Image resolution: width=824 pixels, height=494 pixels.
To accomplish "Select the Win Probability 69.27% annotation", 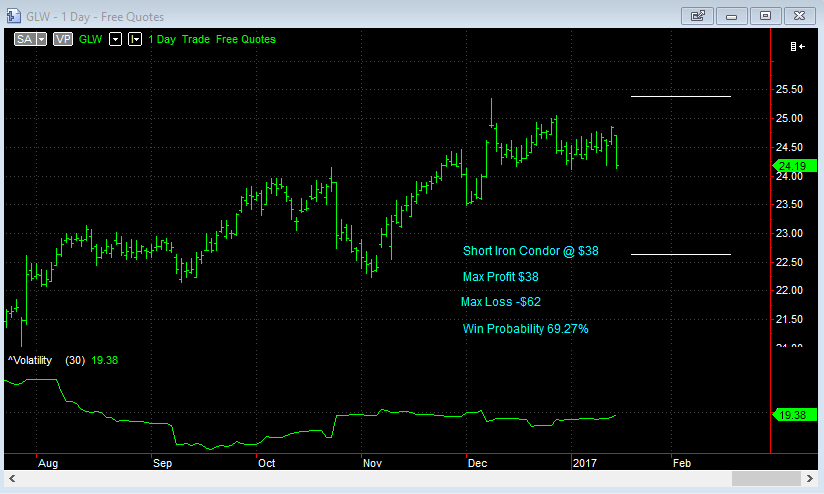I will click(526, 329).
